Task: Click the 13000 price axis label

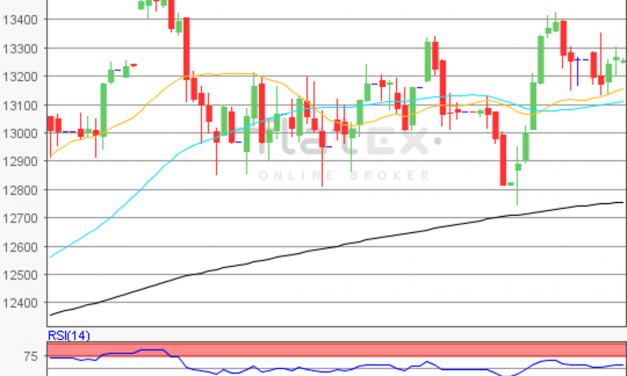Action: click(x=20, y=134)
